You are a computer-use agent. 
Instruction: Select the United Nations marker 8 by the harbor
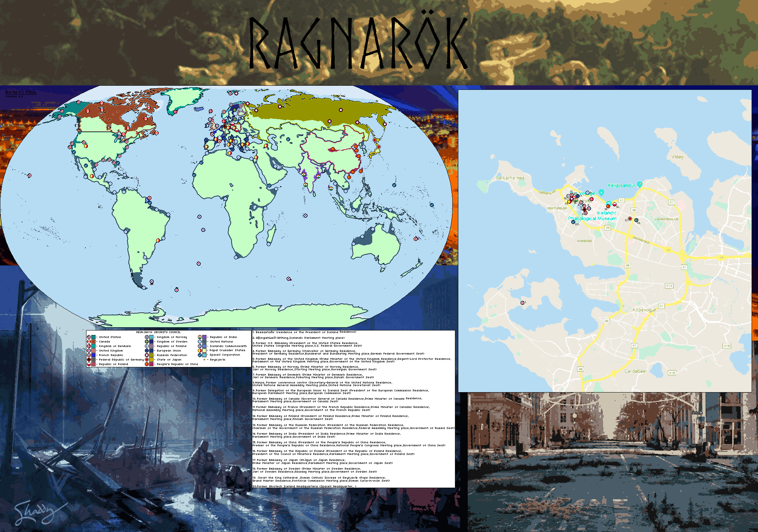587,192
